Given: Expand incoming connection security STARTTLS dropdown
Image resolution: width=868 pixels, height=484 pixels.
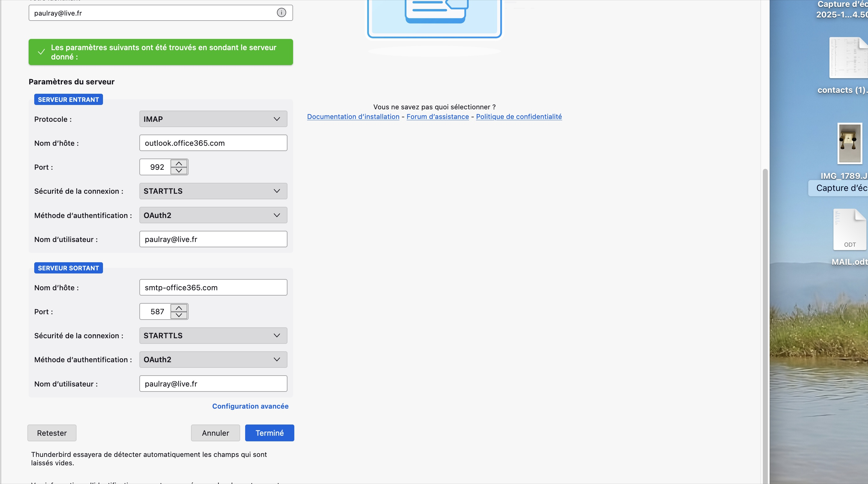Looking at the screenshot, I should (x=213, y=191).
